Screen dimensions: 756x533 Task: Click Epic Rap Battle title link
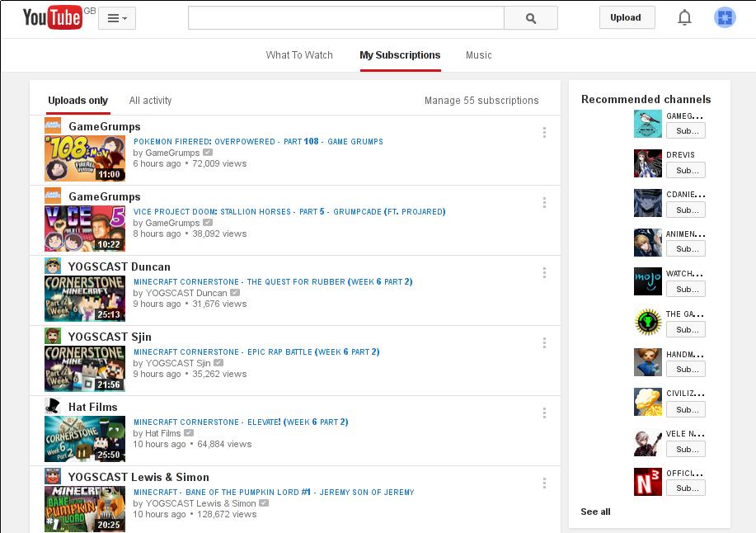click(256, 351)
